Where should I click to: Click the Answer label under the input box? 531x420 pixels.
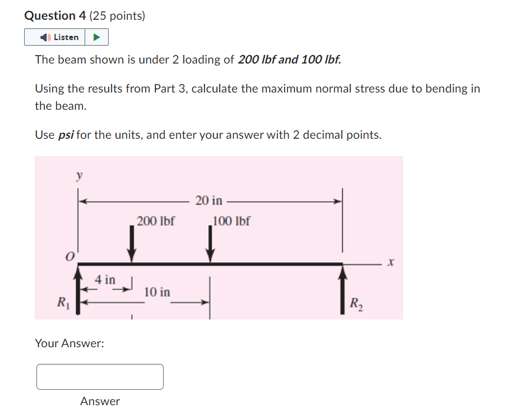[x=100, y=401]
